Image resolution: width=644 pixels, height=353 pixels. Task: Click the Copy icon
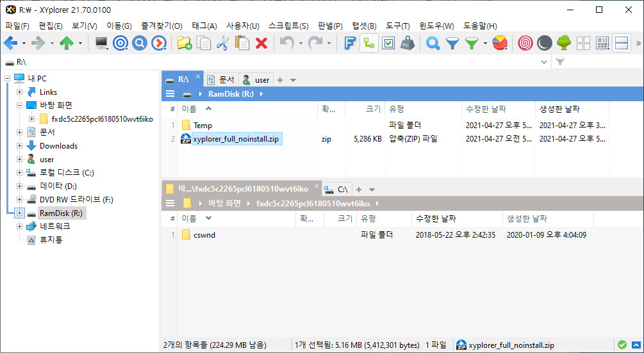[x=203, y=43]
